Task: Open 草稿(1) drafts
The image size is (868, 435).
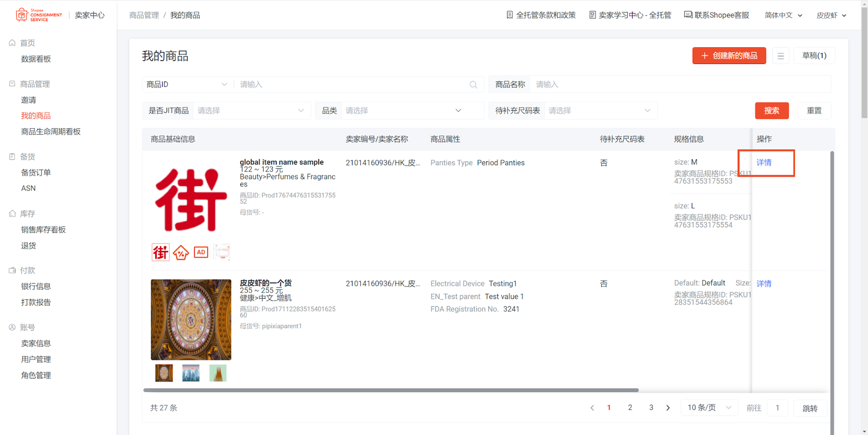Action: point(814,56)
